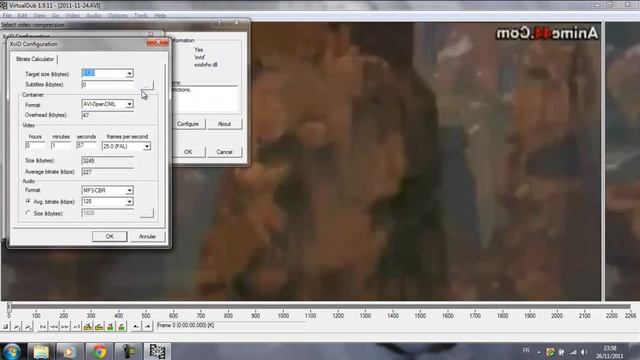Click the video Size (kbytes) field
Screen dimensions: 640x360
(x=108, y=161)
